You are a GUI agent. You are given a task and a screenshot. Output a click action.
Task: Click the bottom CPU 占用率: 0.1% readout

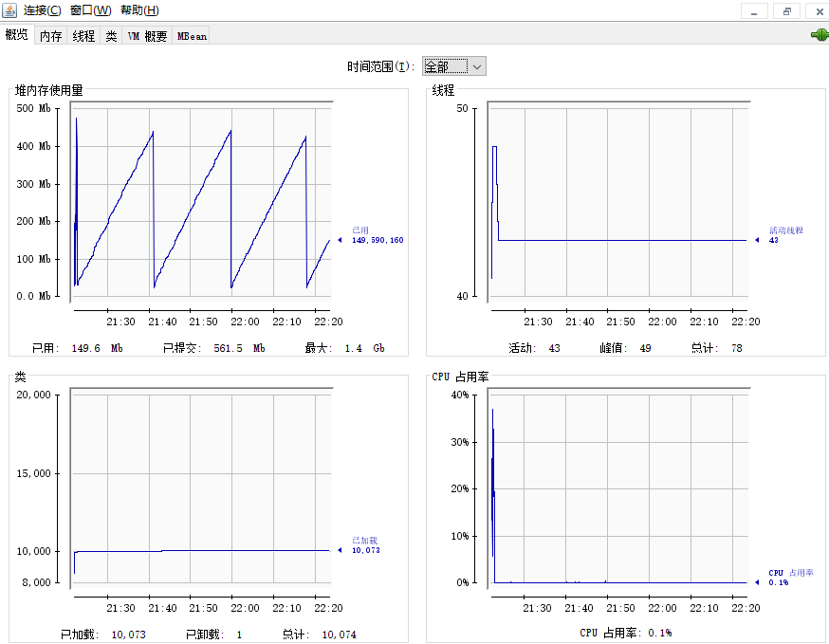pos(625,633)
